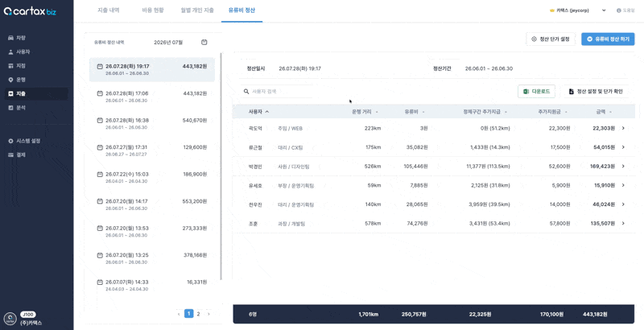Viewport: 644px width, 330px height.
Task: Sort table by 운행 거리 column
Action: (x=365, y=112)
